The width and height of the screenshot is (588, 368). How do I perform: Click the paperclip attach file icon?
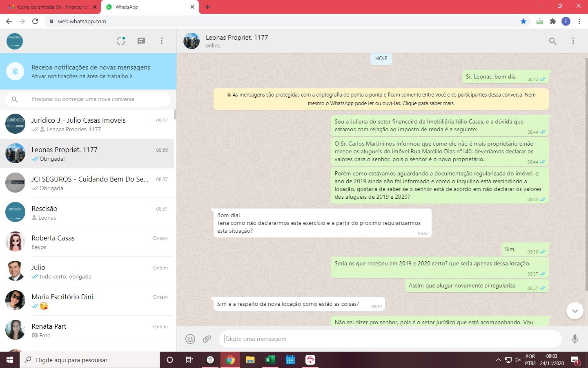[x=207, y=339]
